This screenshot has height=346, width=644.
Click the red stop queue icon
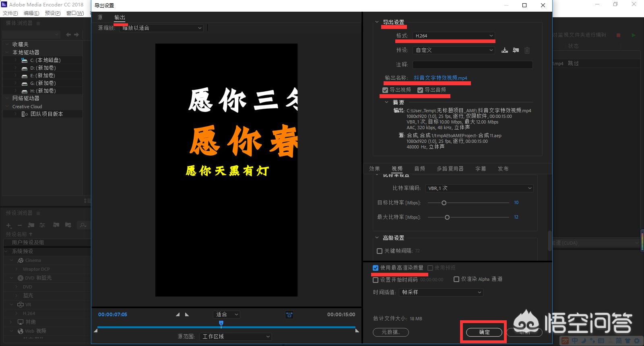pyautogui.click(x=619, y=35)
